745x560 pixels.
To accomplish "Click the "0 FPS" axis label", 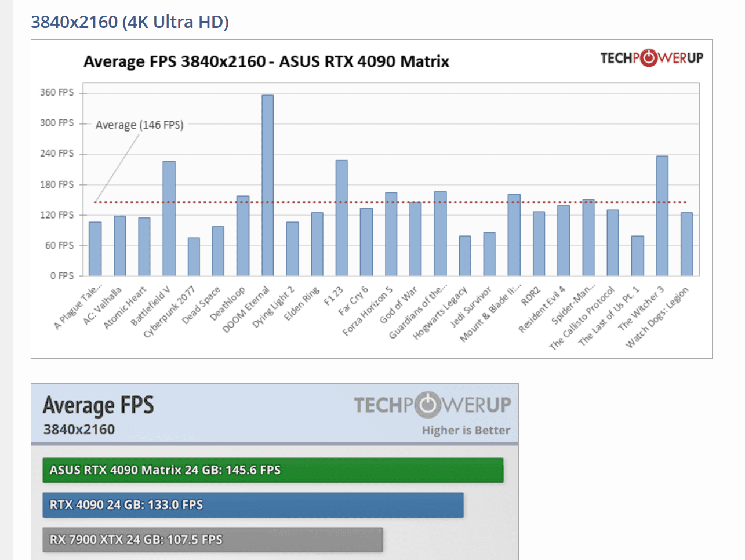I will tap(62, 275).
